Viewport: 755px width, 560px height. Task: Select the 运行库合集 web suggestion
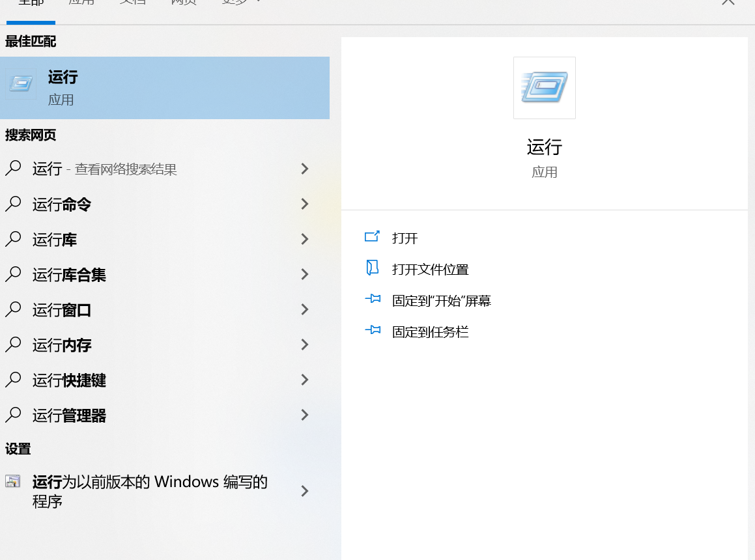[x=165, y=274]
